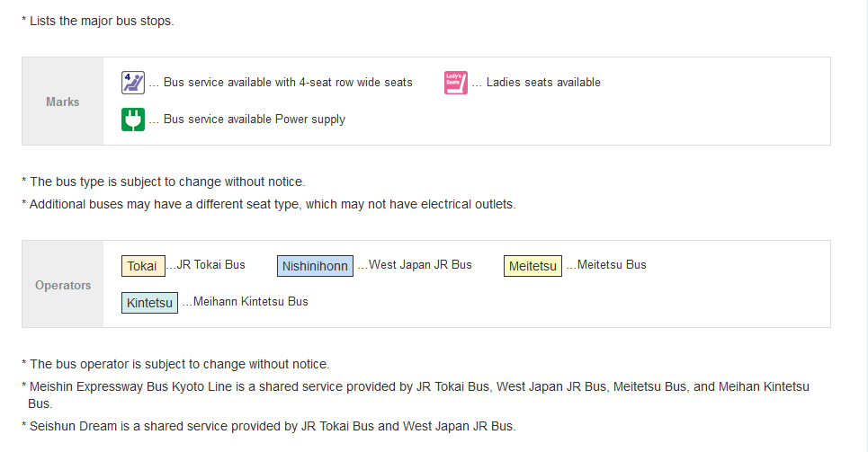
Task: Click the Operators legend header cell
Action: [x=63, y=284]
